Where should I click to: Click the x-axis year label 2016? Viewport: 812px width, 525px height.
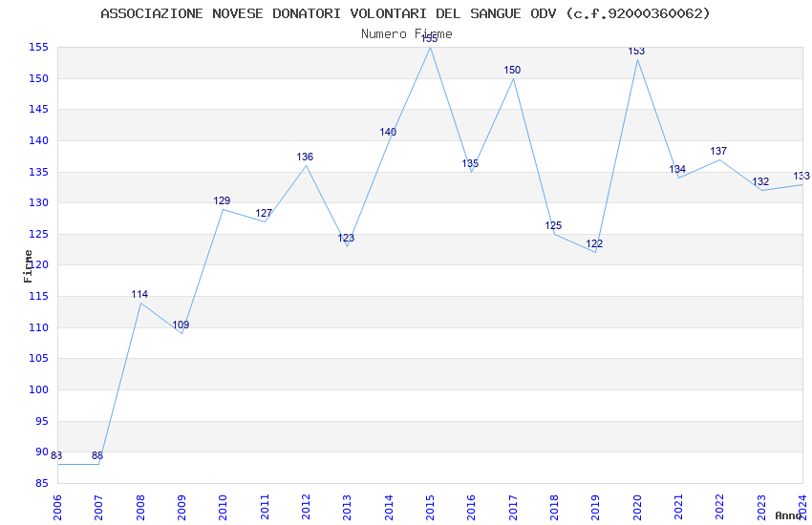click(471, 507)
